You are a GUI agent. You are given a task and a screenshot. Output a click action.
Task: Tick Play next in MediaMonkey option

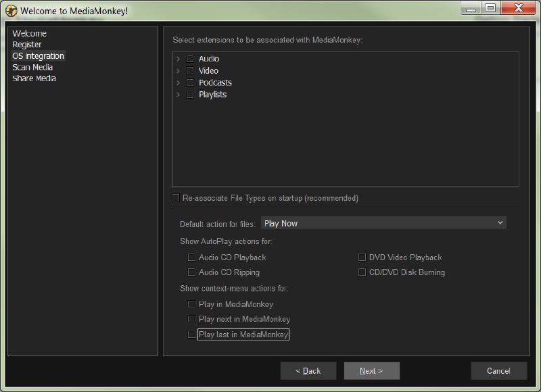(191, 319)
